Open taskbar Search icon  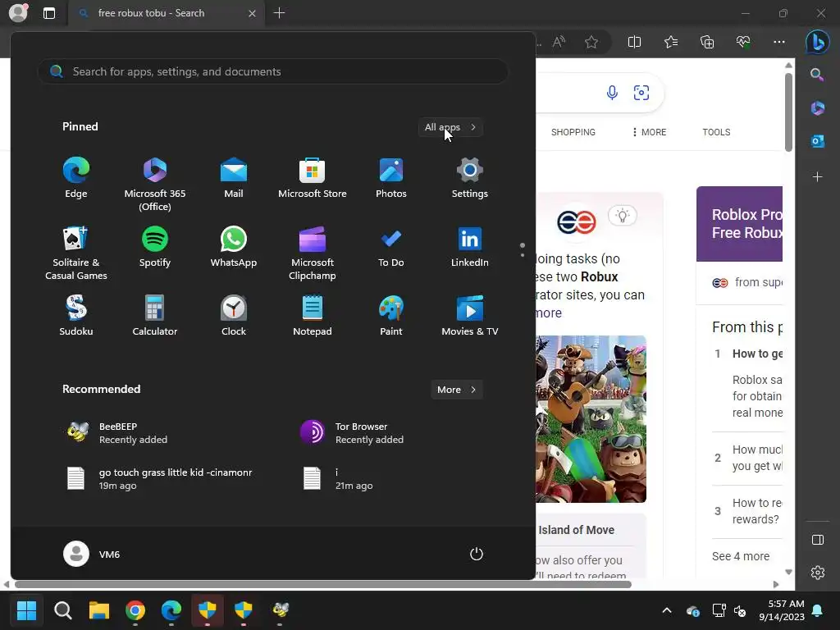pos(62,609)
